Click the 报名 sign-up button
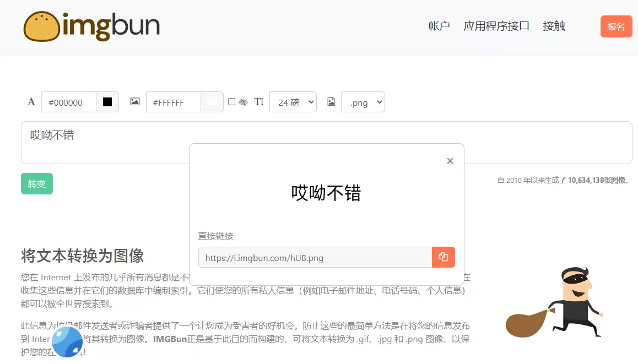 tap(616, 26)
